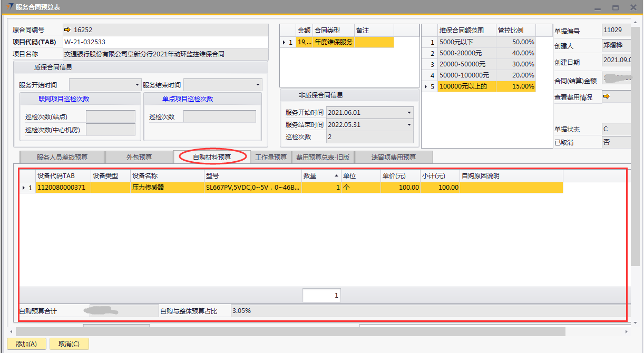Click the horizontal scrollbar at window bottom
This screenshot has height=353, width=644.
(x=290, y=332)
